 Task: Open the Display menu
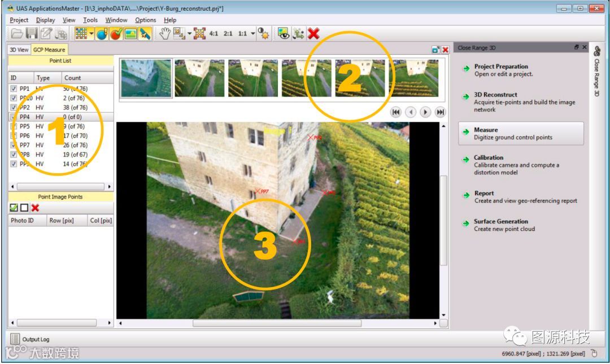[45, 20]
